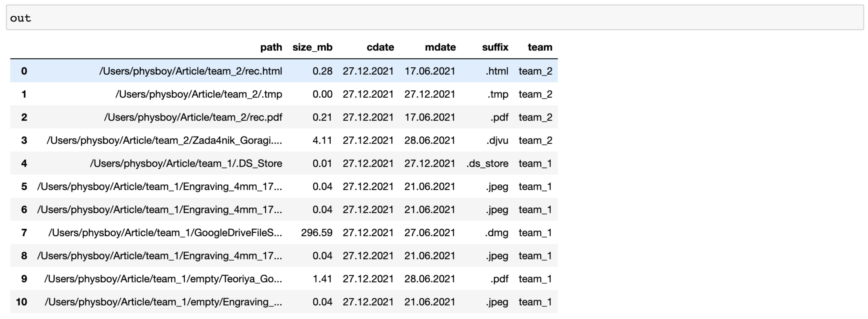Select row index 0 label

point(24,71)
